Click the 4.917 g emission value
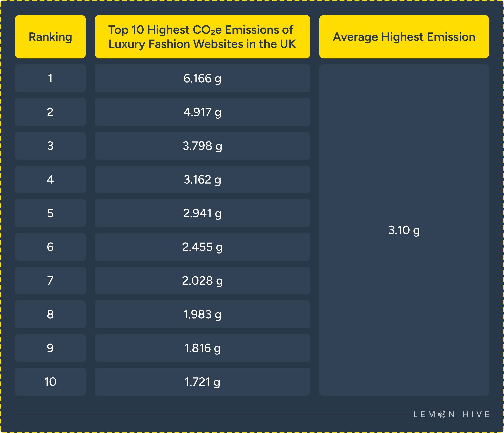 (202, 112)
